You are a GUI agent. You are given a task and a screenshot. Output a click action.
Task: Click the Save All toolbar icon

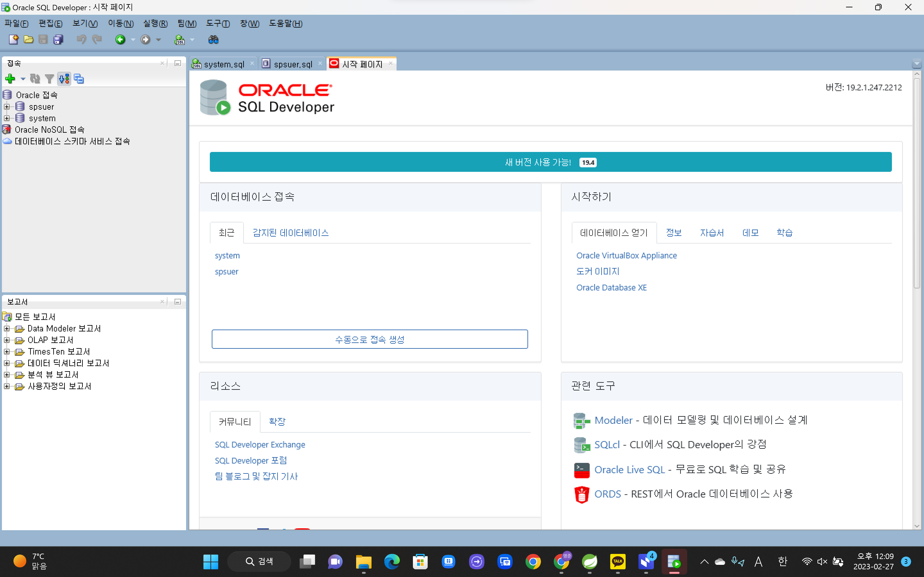tap(58, 39)
